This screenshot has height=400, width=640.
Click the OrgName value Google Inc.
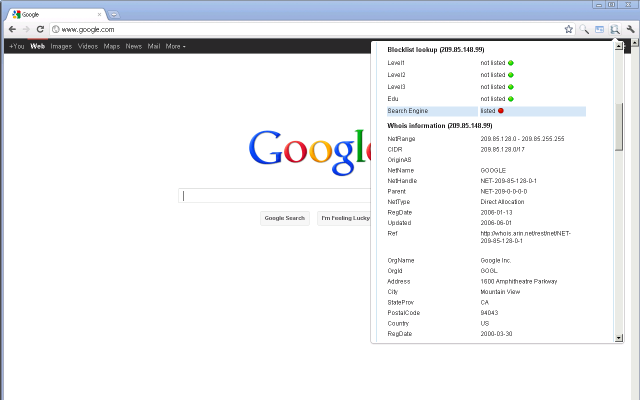coord(496,260)
